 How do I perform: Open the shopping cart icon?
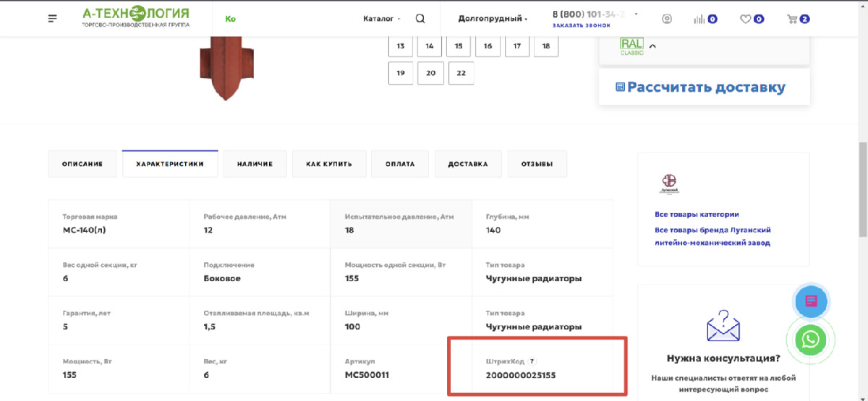pos(792,19)
